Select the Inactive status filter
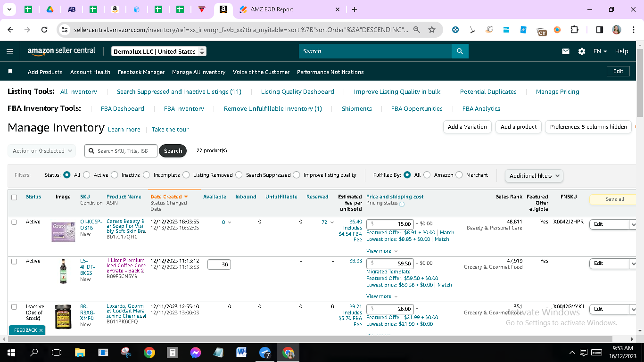 click(x=115, y=175)
